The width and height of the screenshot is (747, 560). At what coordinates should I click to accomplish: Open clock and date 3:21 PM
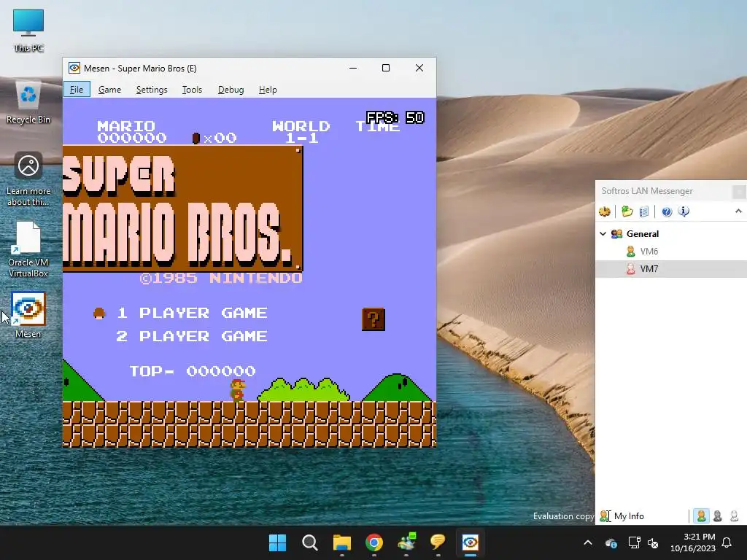tap(693, 542)
